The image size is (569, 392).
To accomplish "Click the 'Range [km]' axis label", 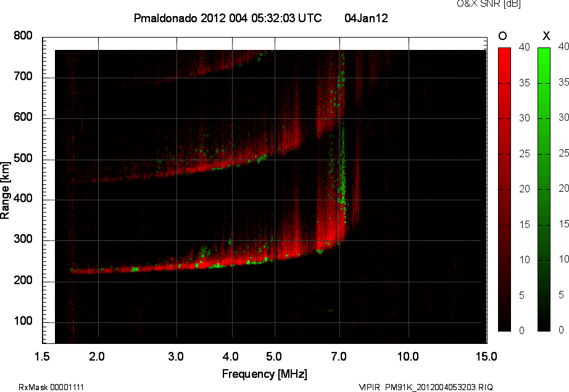I will pyautogui.click(x=5, y=190).
